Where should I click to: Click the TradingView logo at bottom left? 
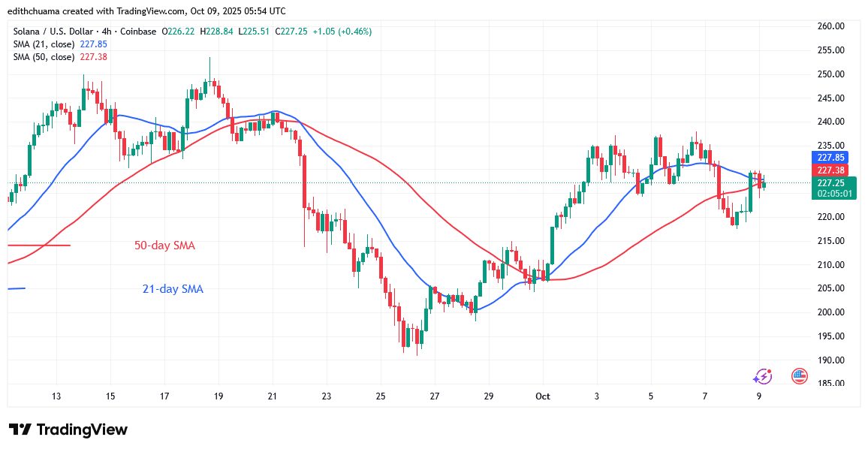tap(68, 429)
